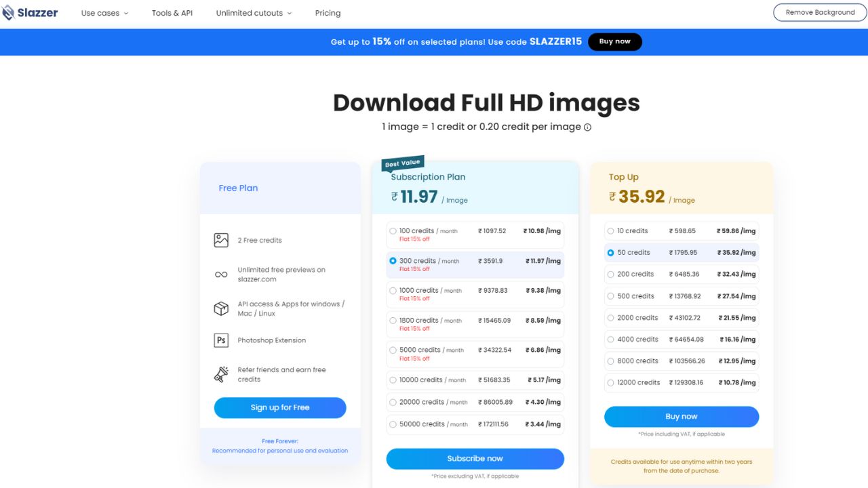Click the Subscribe now button
This screenshot has height=488, width=868.
click(x=475, y=458)
